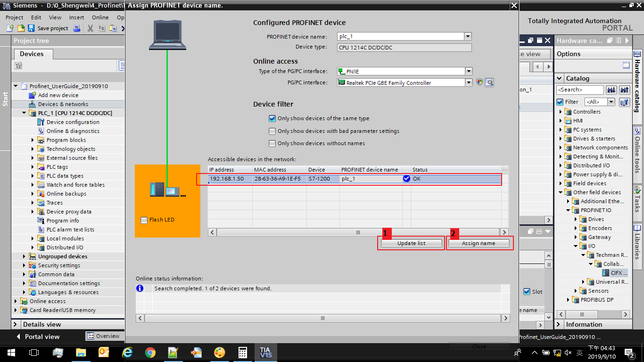
Task: Open Outlook from the taskbar
Action: point(104,353)
